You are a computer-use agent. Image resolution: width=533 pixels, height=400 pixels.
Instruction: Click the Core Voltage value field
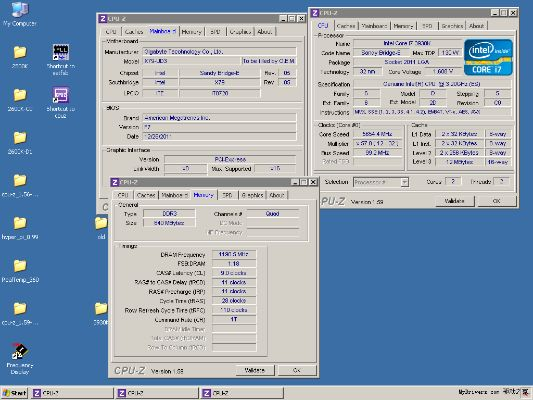(443, 72)
